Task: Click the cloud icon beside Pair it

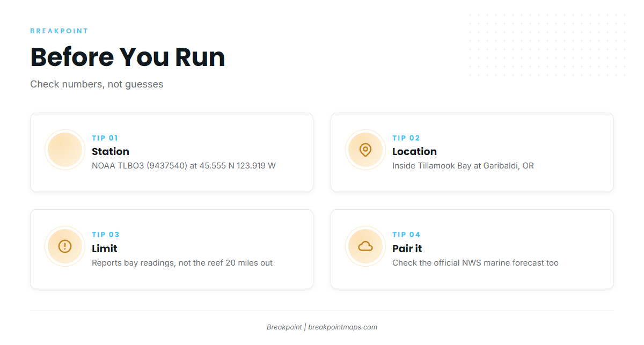Action: coord(365,246)
